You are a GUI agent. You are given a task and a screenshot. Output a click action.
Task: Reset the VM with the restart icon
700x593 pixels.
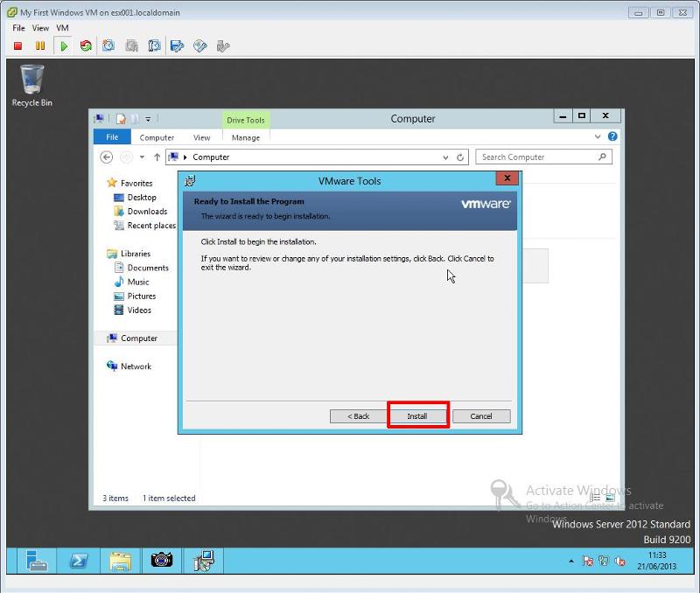click(86, 46)
